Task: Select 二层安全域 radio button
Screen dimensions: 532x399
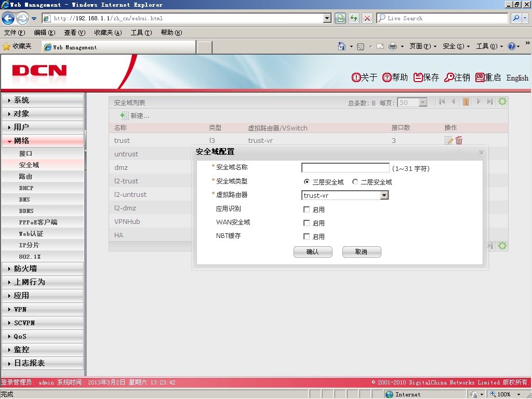Action: (x=355, y=182)
